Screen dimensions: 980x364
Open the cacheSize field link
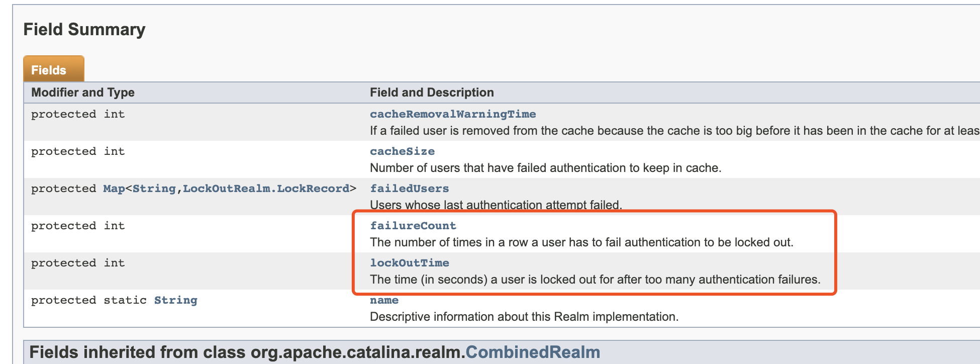402,151
